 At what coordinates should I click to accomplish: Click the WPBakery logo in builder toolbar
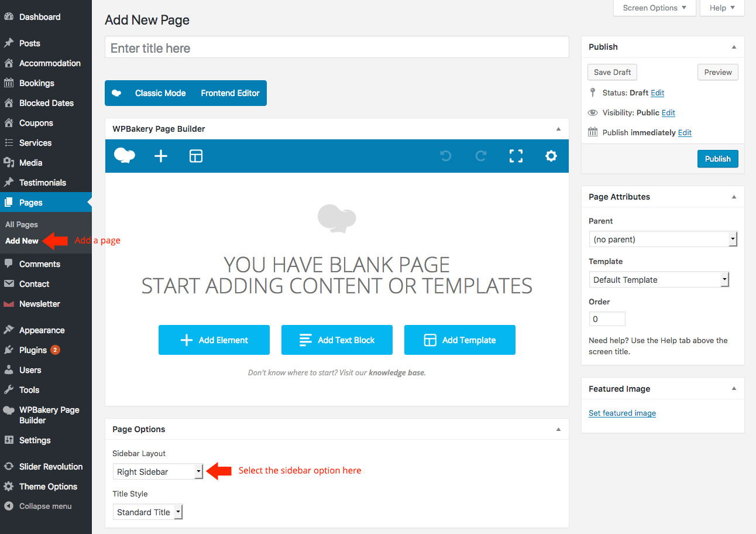click(x=125, y=156)
